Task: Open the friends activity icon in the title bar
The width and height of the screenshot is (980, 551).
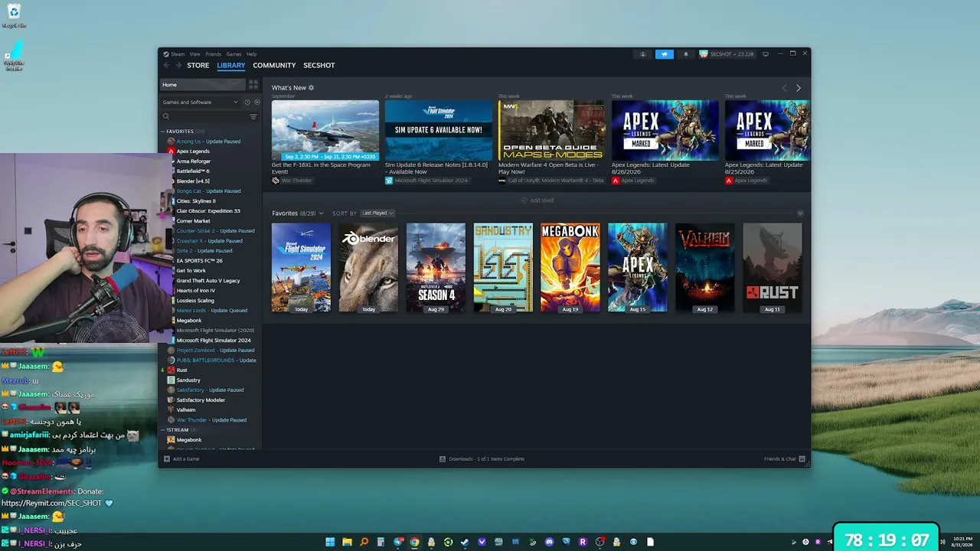Action: click(x=642, y=54)
